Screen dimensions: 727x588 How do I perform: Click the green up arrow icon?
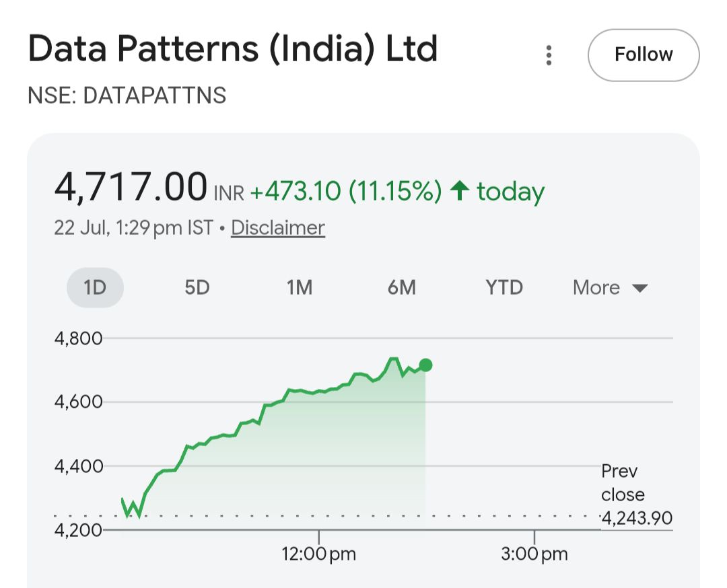click(460, 190)
